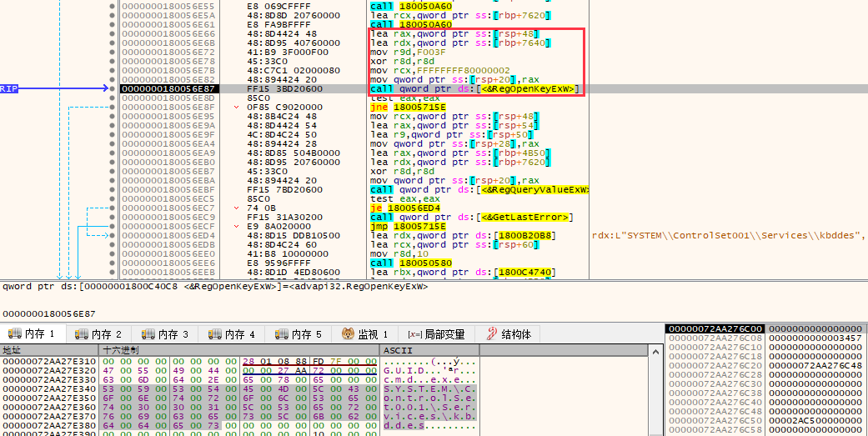This screenshot has width=868, height=436.
Task: Click opcode bytes 41:B9 3F000F00
Action: coord(288,52)
